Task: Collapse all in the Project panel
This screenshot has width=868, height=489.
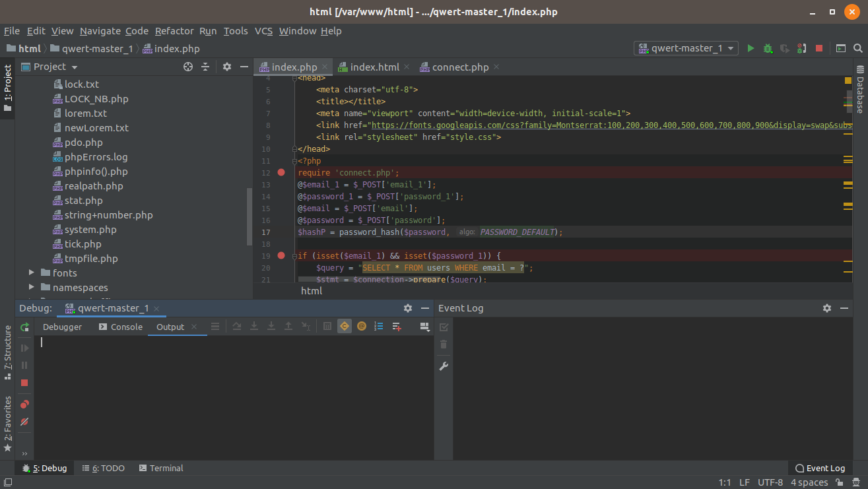Action: pyautogui.click(x=205, y=67)
